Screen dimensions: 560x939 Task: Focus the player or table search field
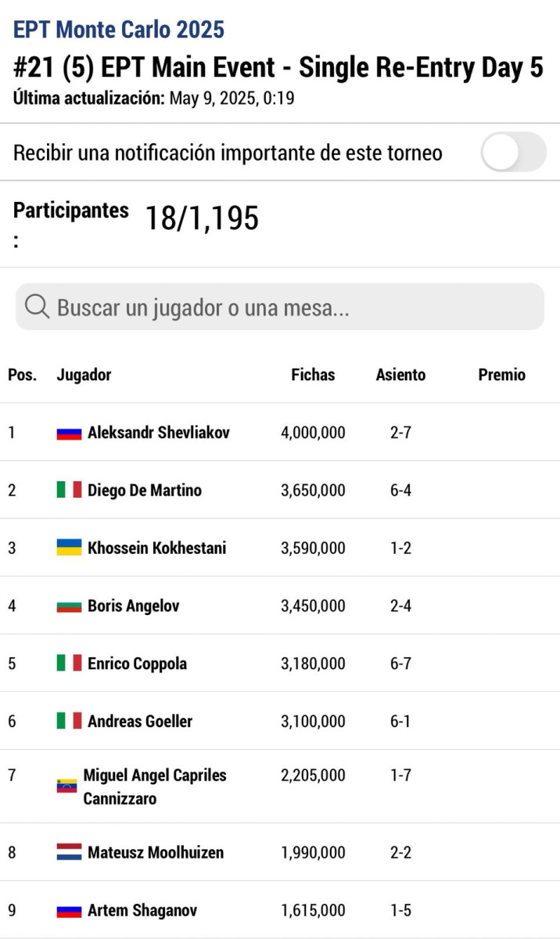pos(280,307)
